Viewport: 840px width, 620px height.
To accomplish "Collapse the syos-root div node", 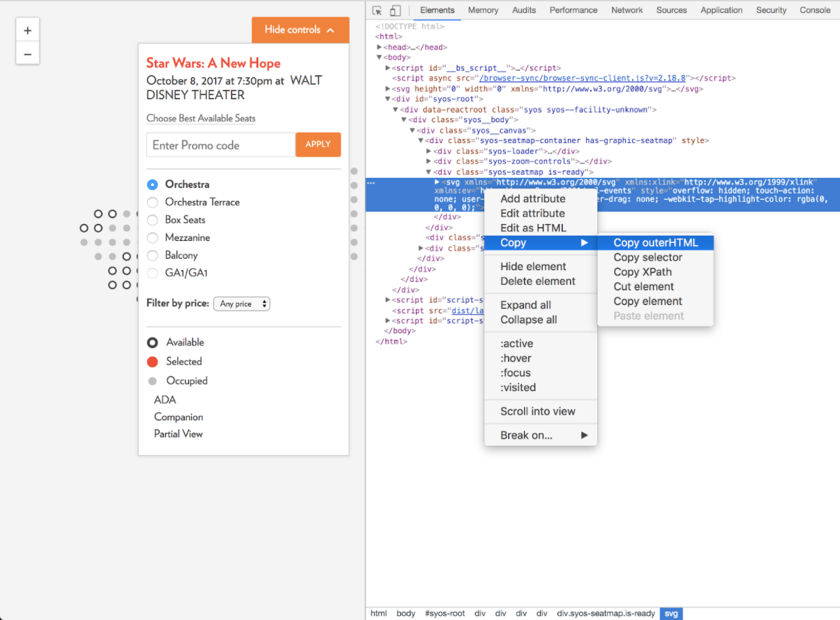I will pos(388,99).
